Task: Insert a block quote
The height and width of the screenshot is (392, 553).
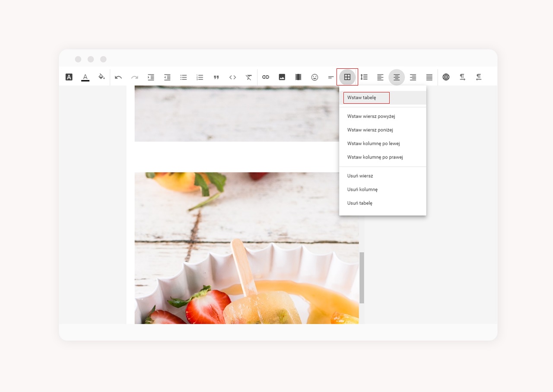Action: point(216,77)
